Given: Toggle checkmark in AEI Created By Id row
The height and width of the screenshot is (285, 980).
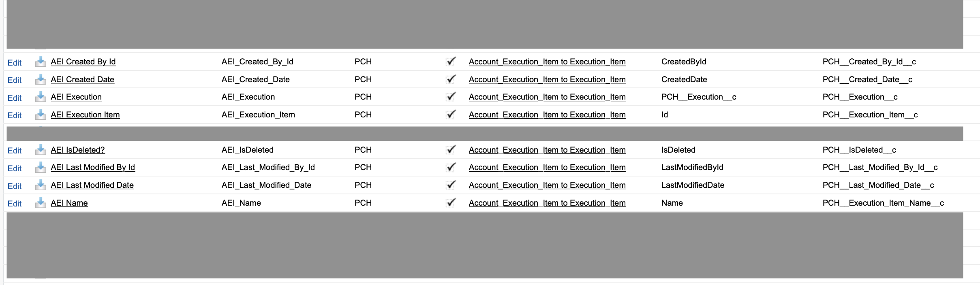Looking at the screenshot, I should point(451,62).
